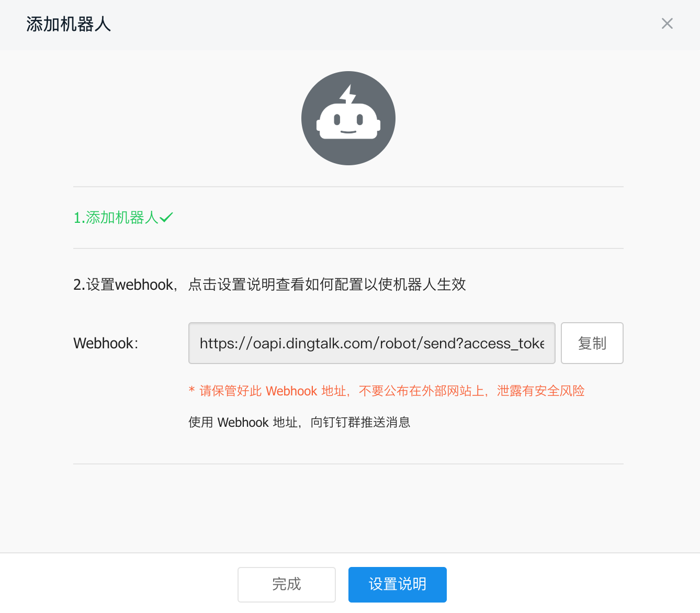The image size is (700, 613).
Task: Click the step 2 设置webhook heading
Action: 270,285
